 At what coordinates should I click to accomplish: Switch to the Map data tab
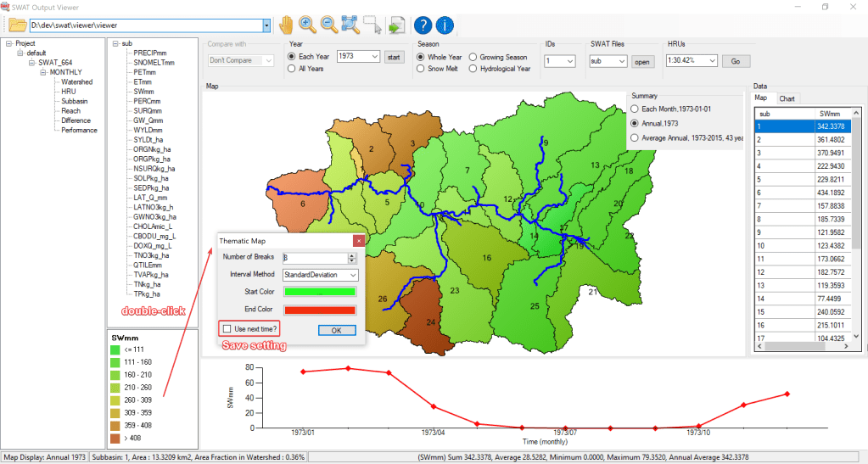tap(761, 98)
